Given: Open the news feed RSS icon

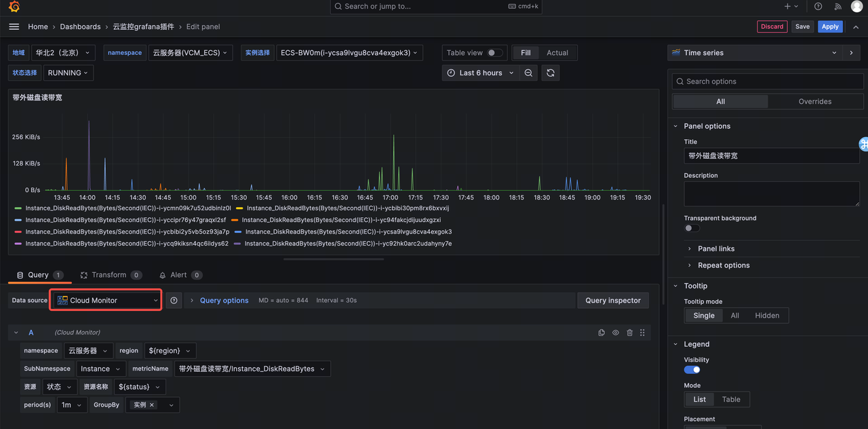Looking at the screenshot, I should point(838,6).
